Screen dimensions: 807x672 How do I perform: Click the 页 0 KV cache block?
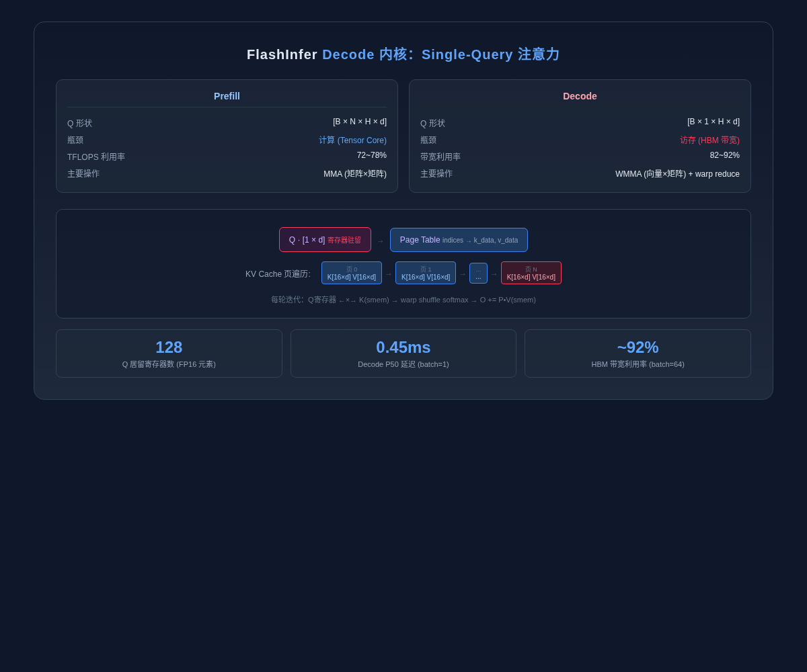click(x=352, y=273)
